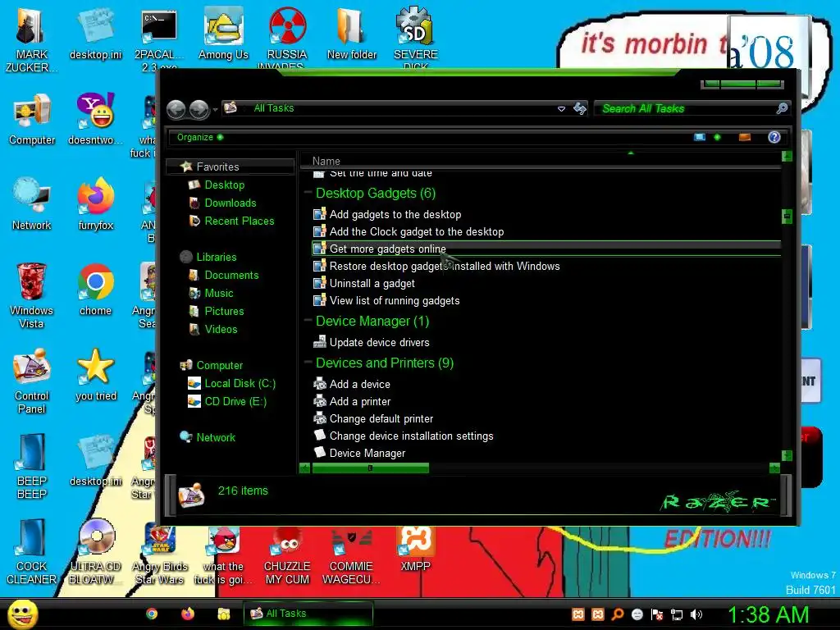Select the Device Manager task item
The image size is (840, 630).
tap(367, 453)
